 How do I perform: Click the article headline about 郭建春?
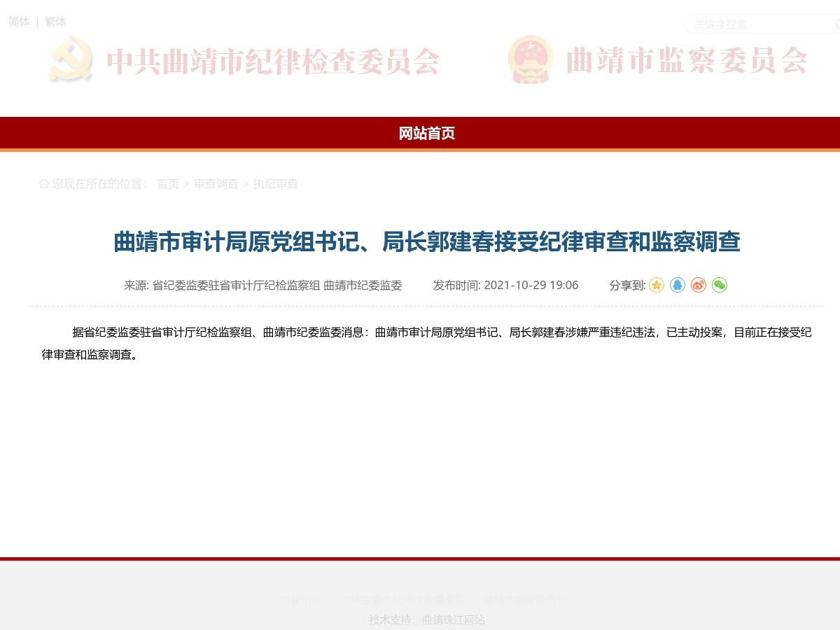point(427,241)
